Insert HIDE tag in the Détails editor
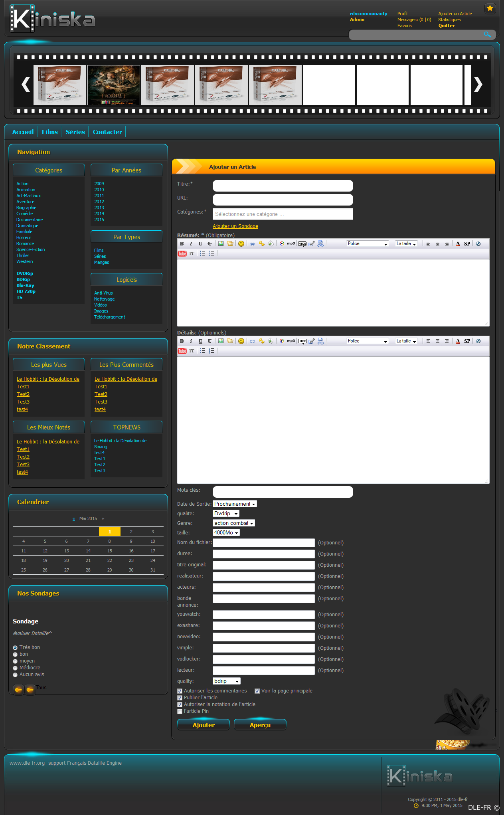This screenshot has height=815, width=504. click(302, 341)
